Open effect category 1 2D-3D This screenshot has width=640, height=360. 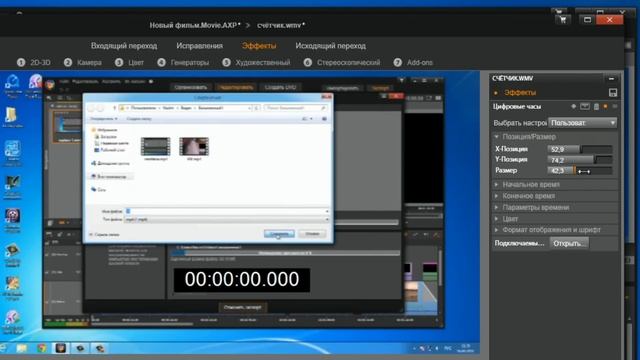click(34, 62)
